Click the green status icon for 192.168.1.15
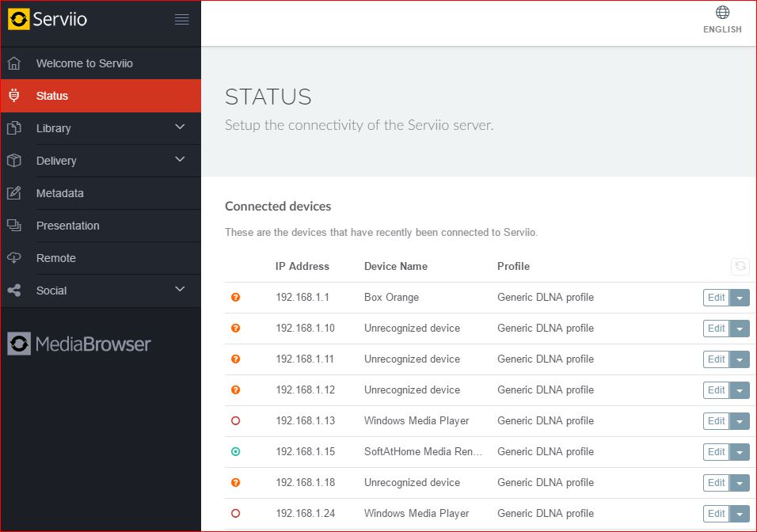The height and width of the screenshot is (532, 757). 235,452
